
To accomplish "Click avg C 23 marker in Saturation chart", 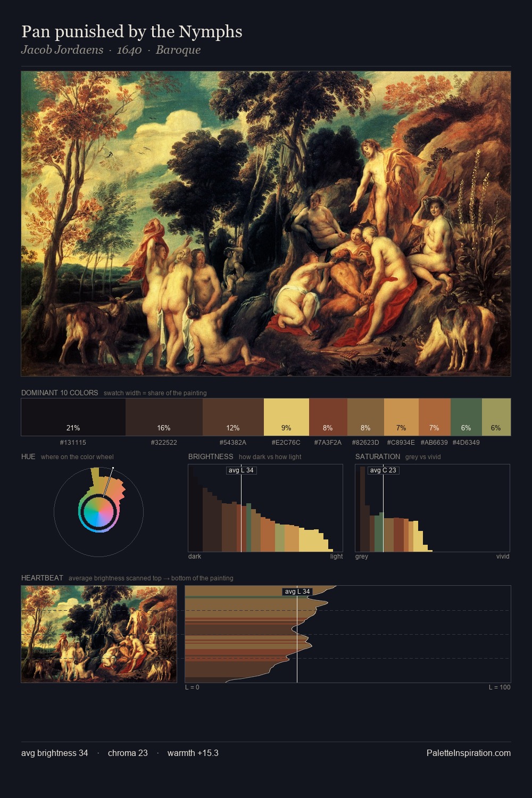I will point(383,470).
